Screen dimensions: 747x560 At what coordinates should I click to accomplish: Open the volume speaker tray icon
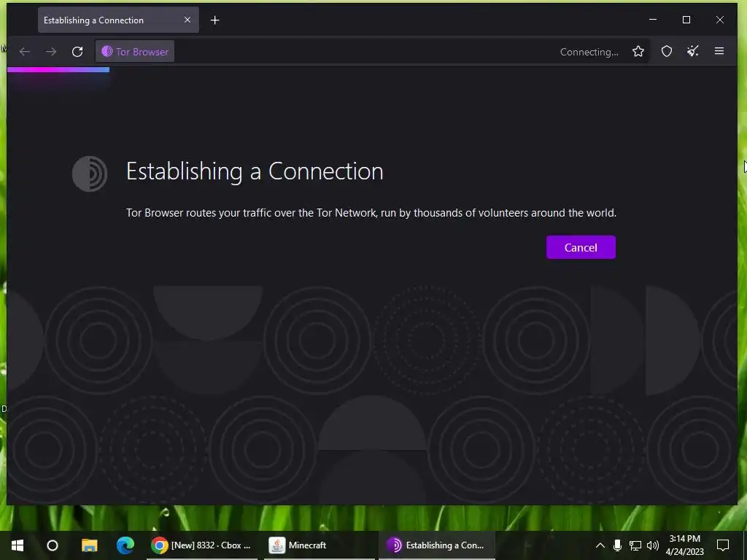tap(653, 545)
